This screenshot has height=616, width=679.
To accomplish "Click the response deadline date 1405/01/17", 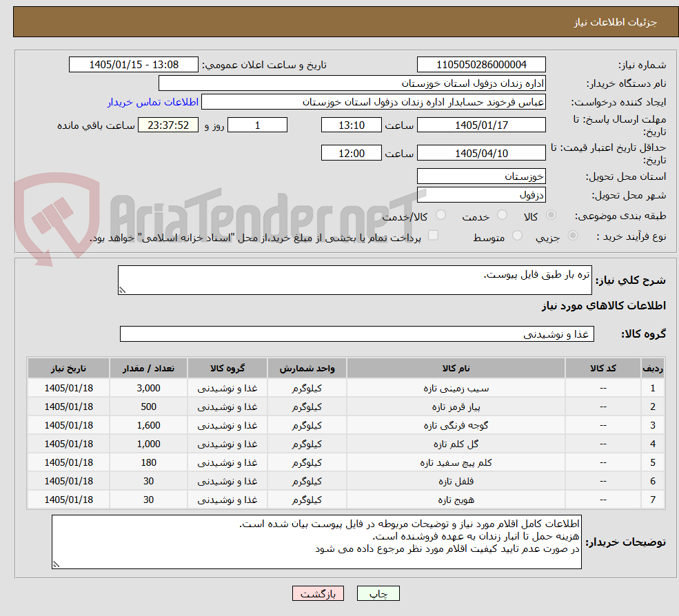I will [x=481, y=125].
